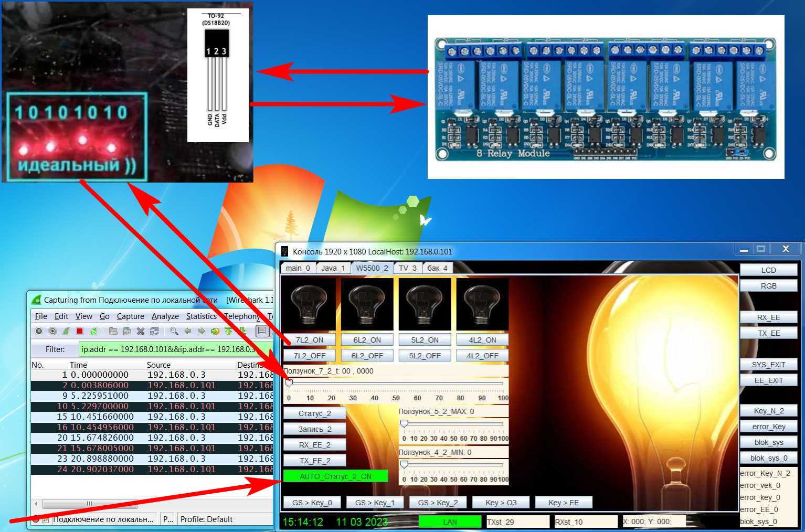Click the Wireshark filter input field
This screenshot has height=532, width=805.
(176, 349)
